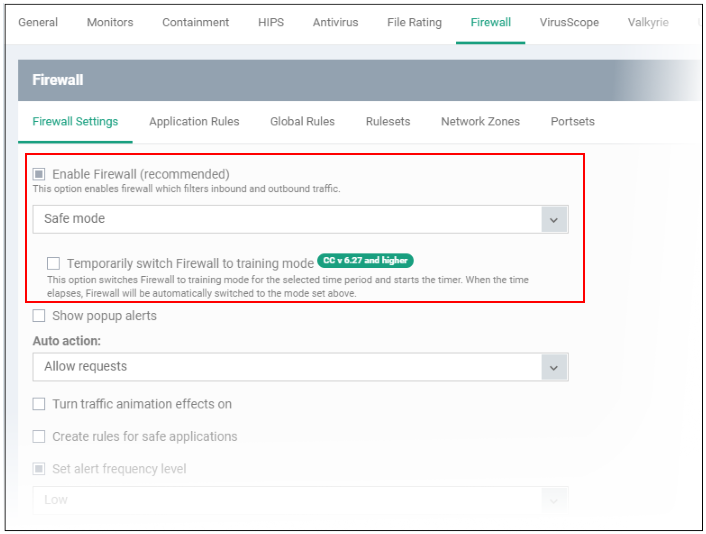Viewport: 706px width, 534px height.
Task: Open the Portsets tab
Action: [x=573, y=122]
